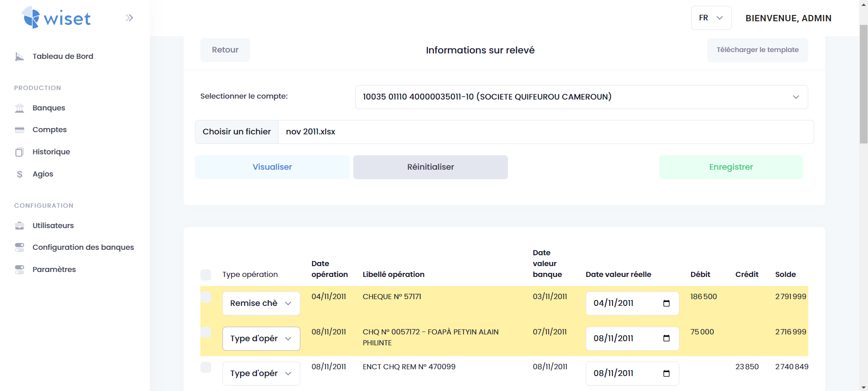Screen dimensions: 868x391
Task: Click the Historique copy icon
Action: (19, 152)
